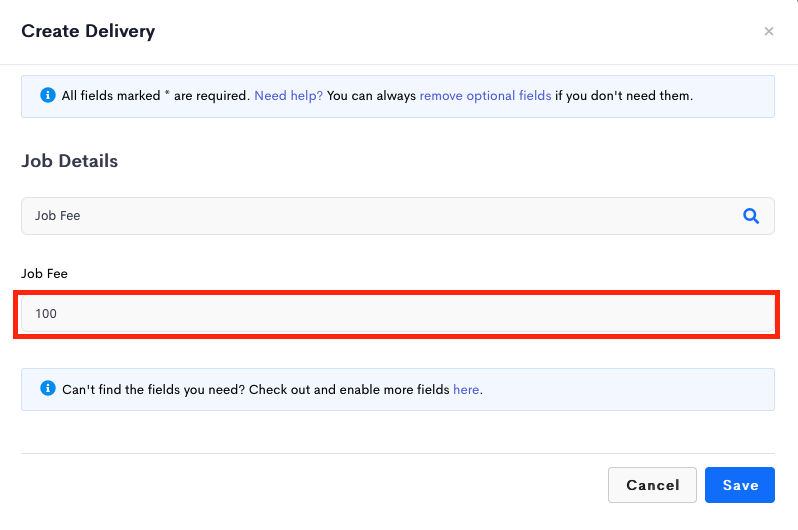Open the 'Need help?' link
Viewport: 798px width, 530px height.
pos(289,96)
